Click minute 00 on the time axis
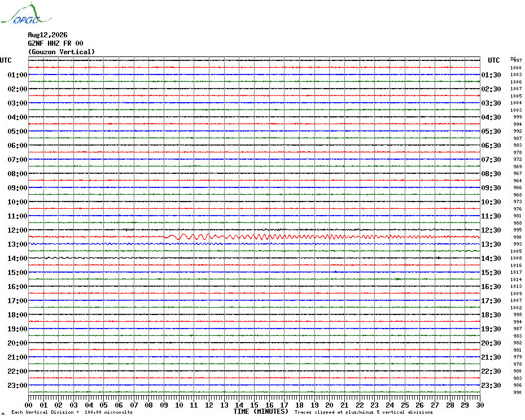525x420 pixels. (x=28, y=405)
